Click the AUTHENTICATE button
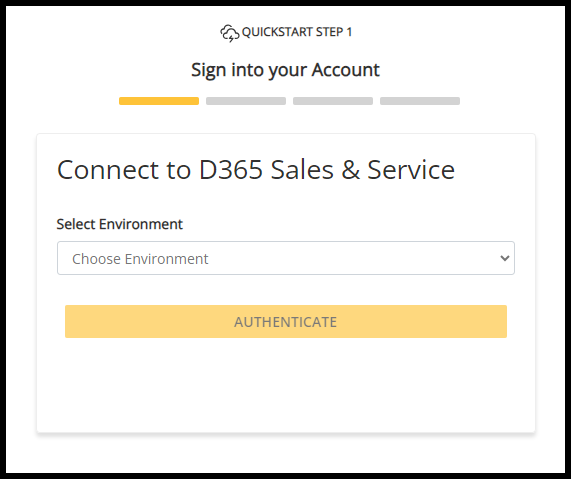The height and width of the screenshot is (479, 571). pyautogui.click(x=286, y=321)
